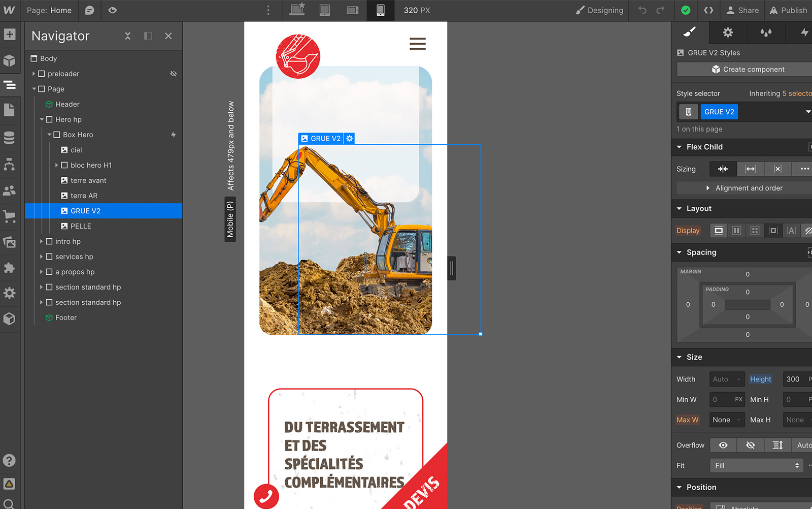
Task: Open the Designing mode dropdown
Action: pyautogui.click(x=599, y=10)
